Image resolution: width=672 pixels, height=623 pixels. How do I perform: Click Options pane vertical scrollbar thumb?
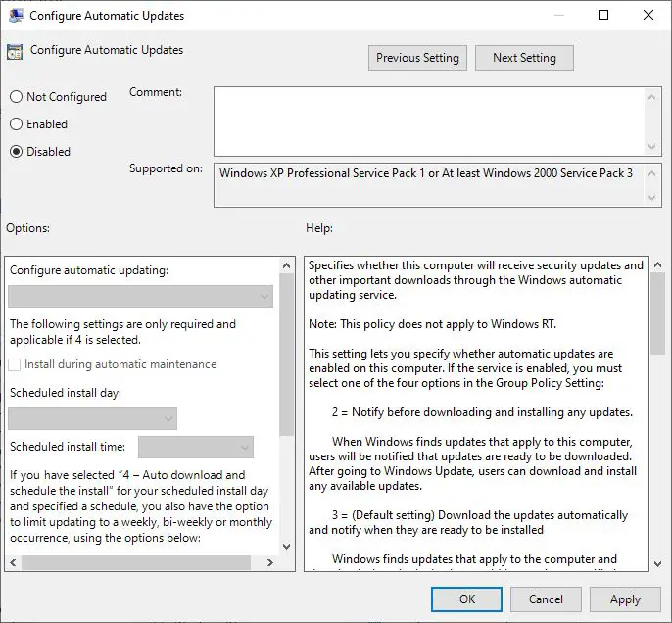pos(287,355)
